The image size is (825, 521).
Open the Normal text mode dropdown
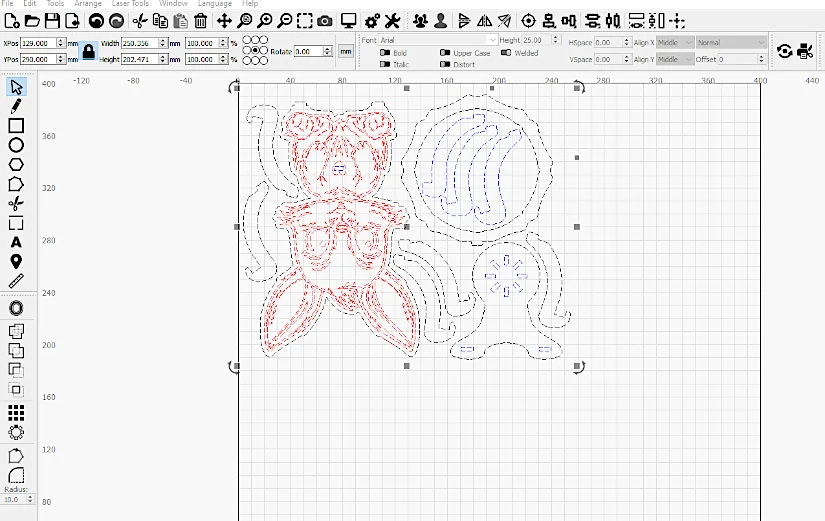point(731,43)
